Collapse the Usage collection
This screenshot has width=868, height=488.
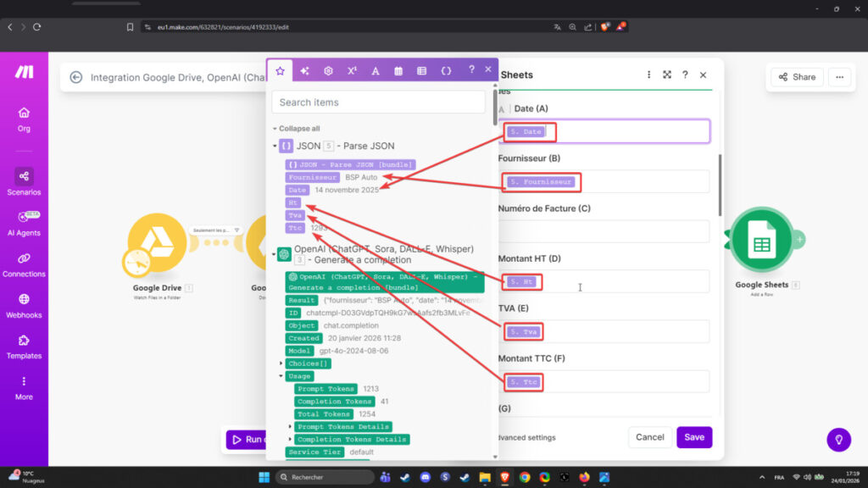[x=281, y=376]
